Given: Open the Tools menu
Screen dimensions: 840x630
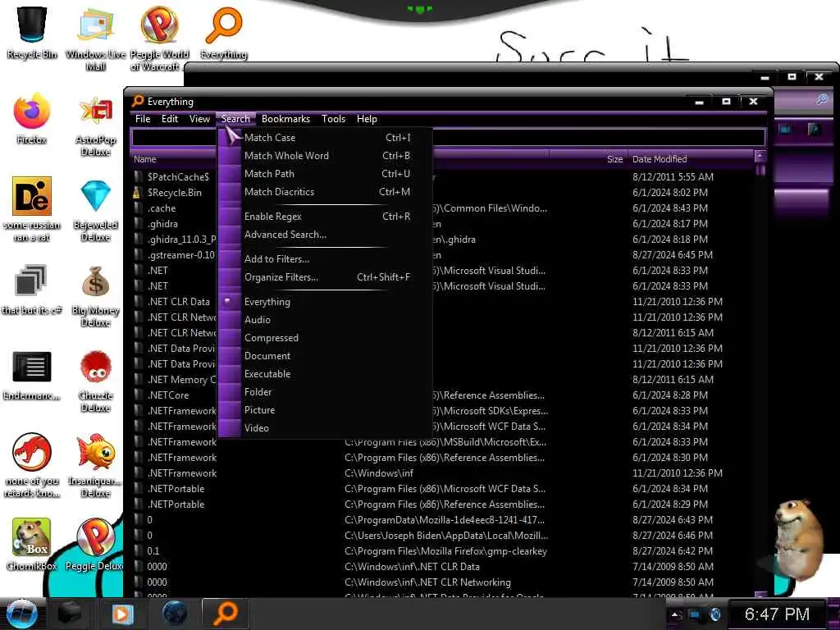Looking at the screenshot, I should click(x=333, y=119).
